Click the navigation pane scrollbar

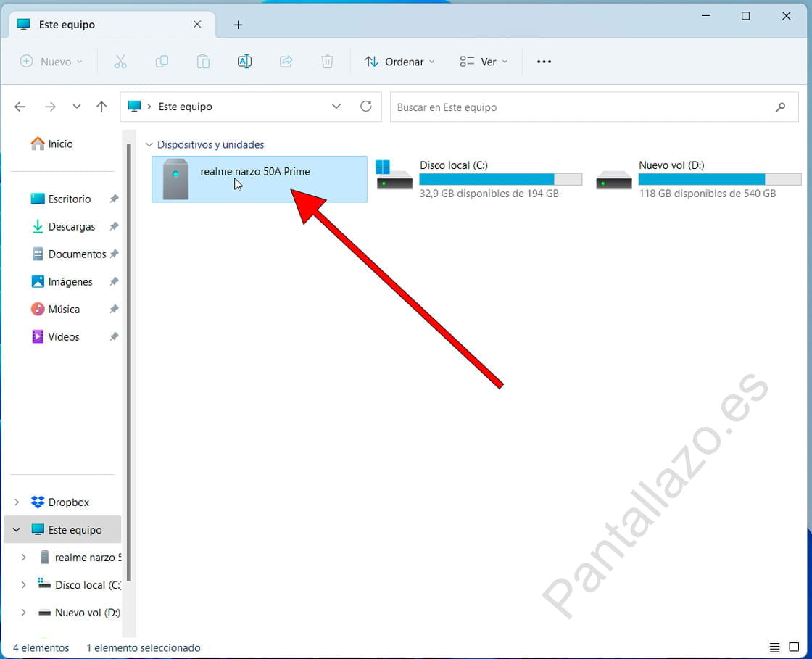tap(129, 362)
